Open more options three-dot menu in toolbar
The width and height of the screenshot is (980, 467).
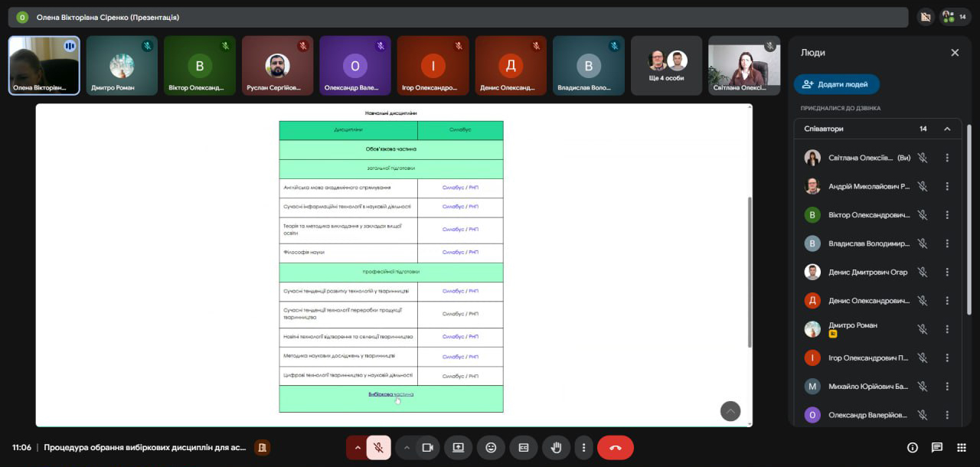583,448
